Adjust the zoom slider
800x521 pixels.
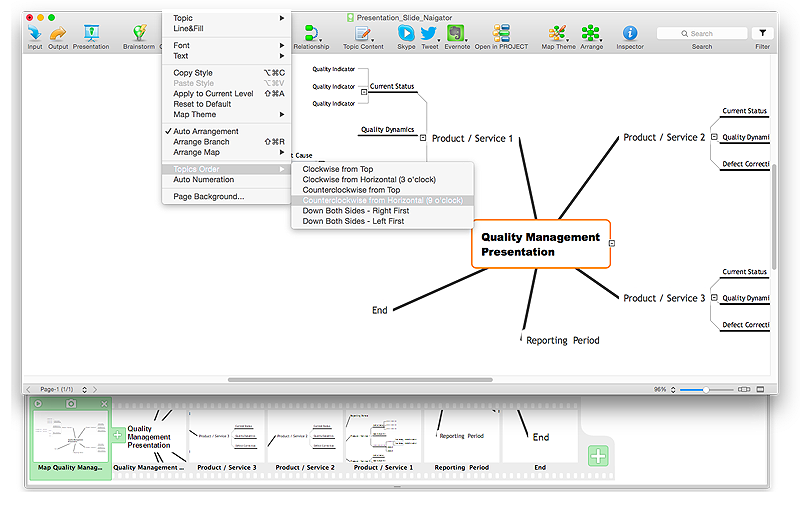(706, 389)
